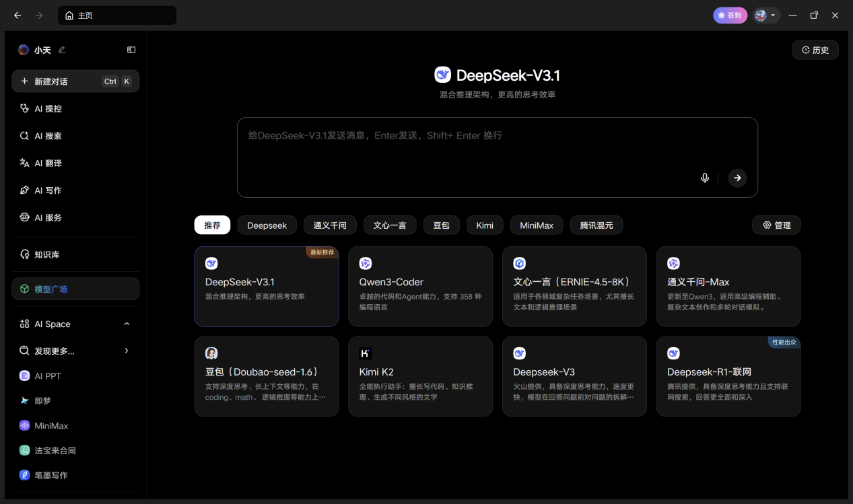Expand 发现更多 with its right arrow

pyautogui.click(x=127, y=351)
